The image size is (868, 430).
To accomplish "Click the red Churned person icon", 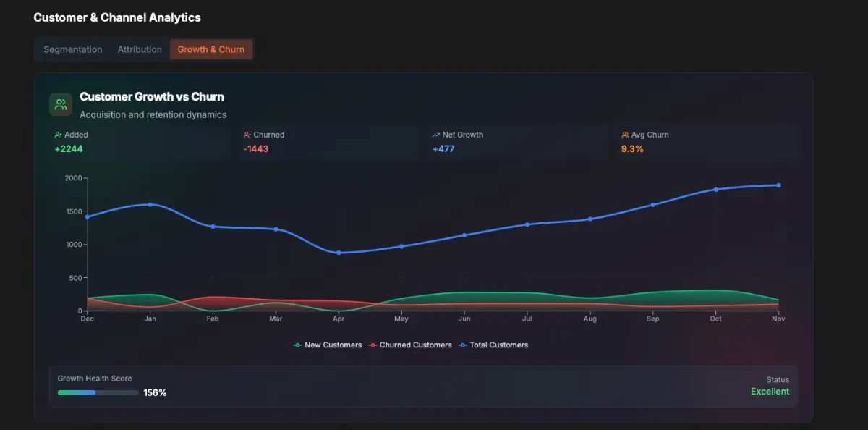I will [247, 135].
